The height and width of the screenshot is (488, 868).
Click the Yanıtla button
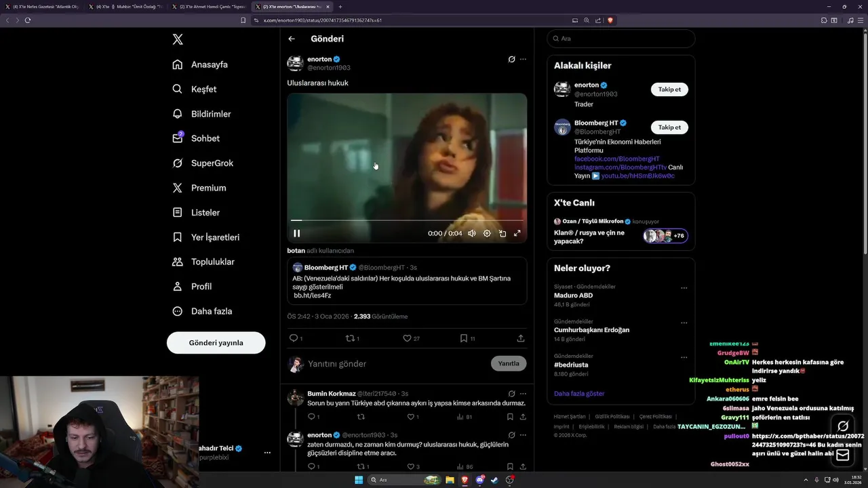(509, 363)
